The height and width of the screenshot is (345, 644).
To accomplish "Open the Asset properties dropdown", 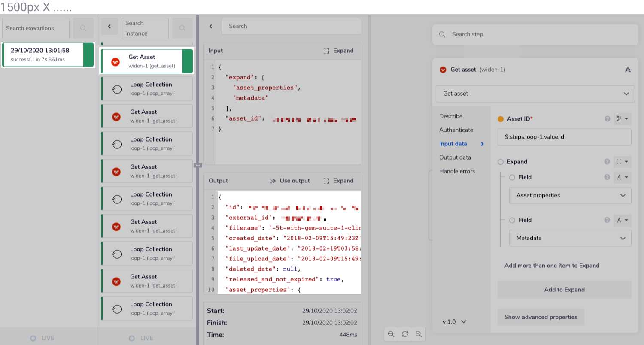I will coord(570,195).
